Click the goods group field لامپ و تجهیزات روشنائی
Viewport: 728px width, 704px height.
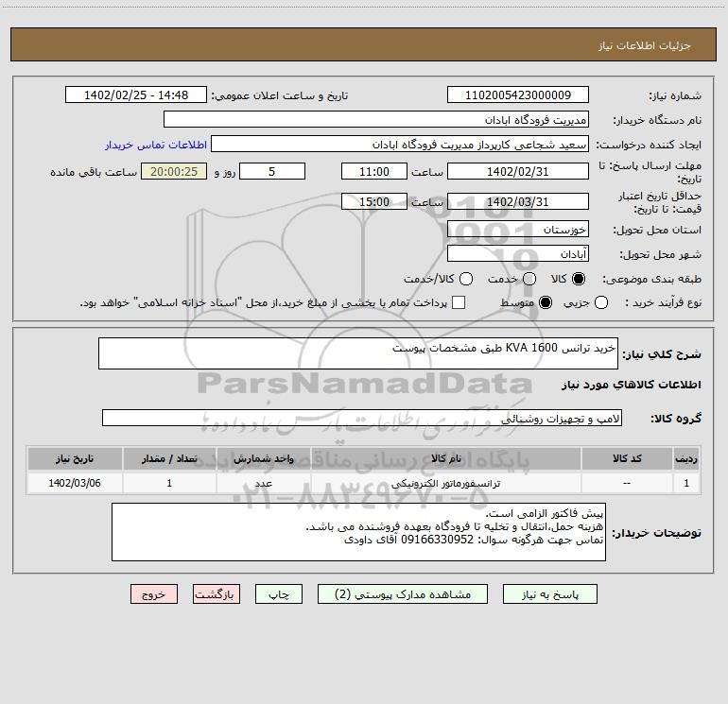click(362, 418)
